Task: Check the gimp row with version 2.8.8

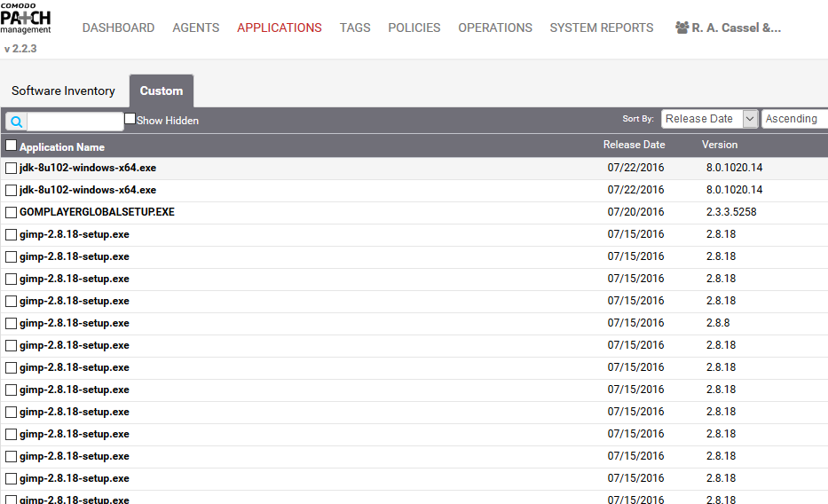Action: coord(11,324)
